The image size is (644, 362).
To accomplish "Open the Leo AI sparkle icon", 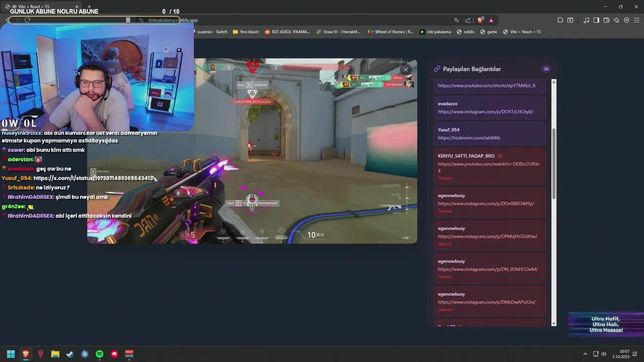I will 616,20.
